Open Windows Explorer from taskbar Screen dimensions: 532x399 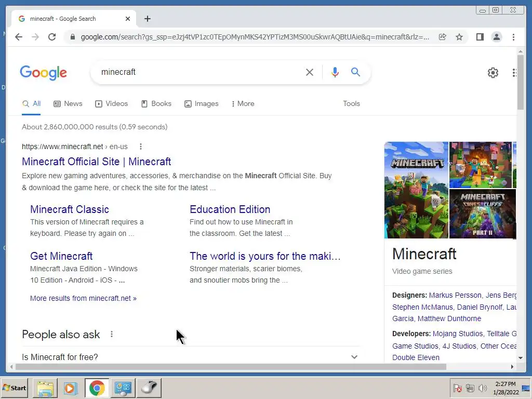tap(45, 388)
